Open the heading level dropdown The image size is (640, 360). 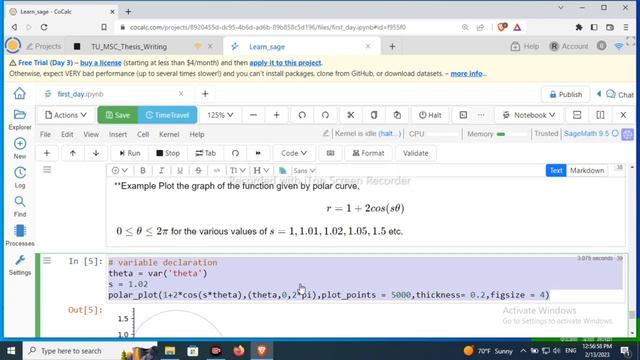[261, 170]
